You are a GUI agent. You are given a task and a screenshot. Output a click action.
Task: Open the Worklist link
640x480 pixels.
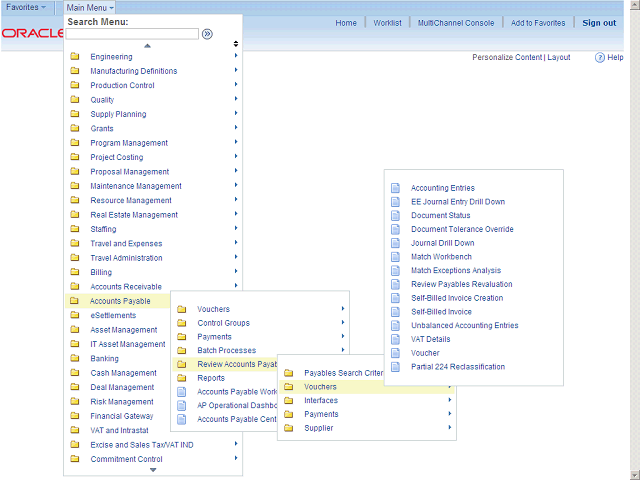point(387,23)
